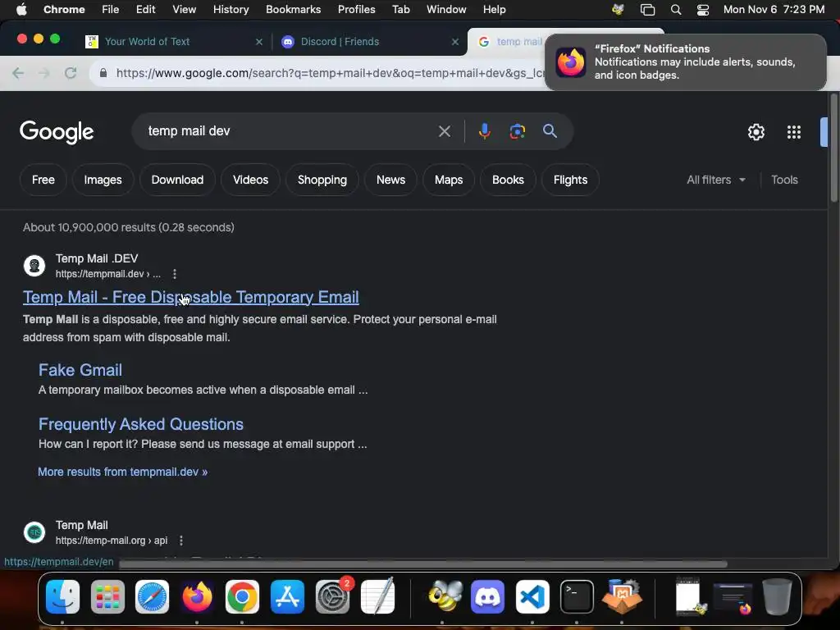The image size is (840, 630).
Task: Open Discord from the dock
Action: 487,597
